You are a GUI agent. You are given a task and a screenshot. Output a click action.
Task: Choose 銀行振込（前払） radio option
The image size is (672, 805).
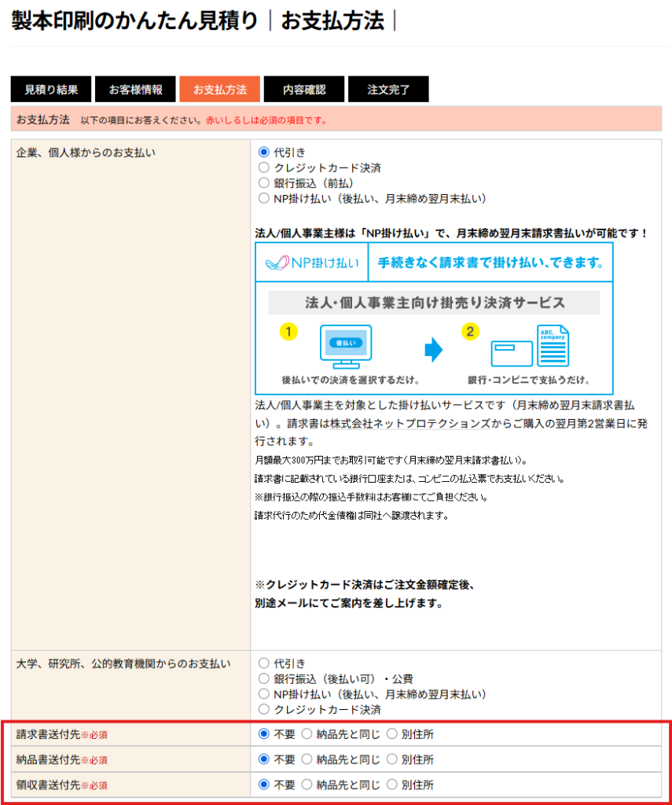264,183
